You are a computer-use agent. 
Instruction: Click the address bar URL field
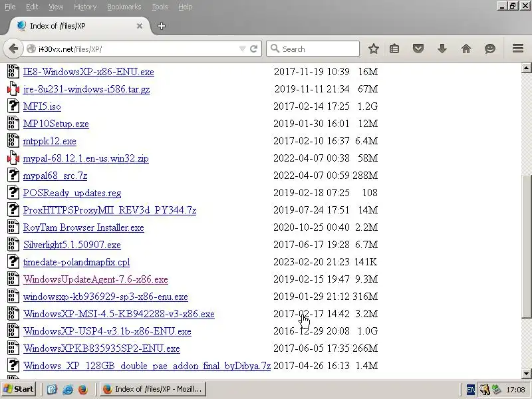point(136,49)
